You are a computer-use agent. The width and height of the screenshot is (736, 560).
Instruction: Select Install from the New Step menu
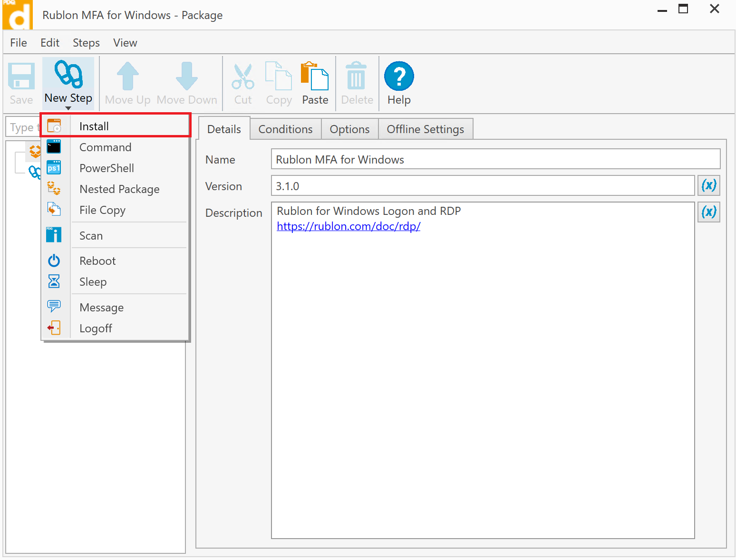94,126
